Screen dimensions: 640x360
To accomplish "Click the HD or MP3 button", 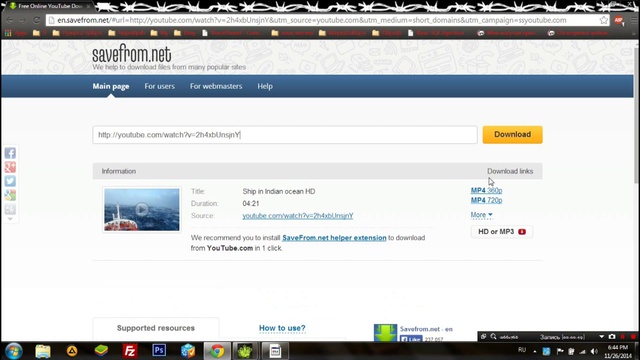I will [x=502, y=231].
